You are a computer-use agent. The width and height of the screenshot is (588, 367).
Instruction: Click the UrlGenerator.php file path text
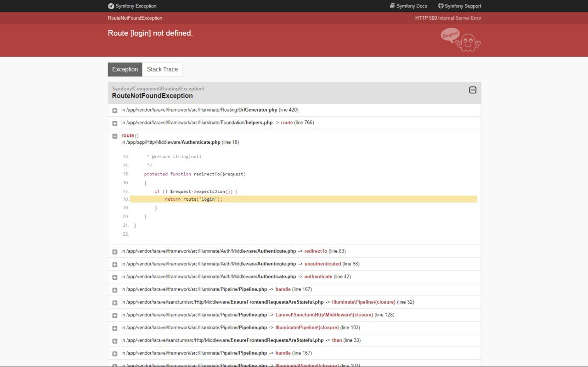(202, 110)
